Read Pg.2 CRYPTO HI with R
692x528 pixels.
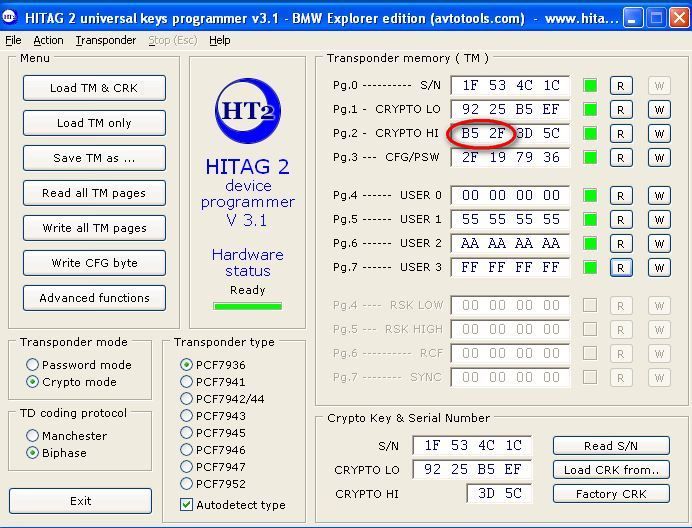click(621, 133)
